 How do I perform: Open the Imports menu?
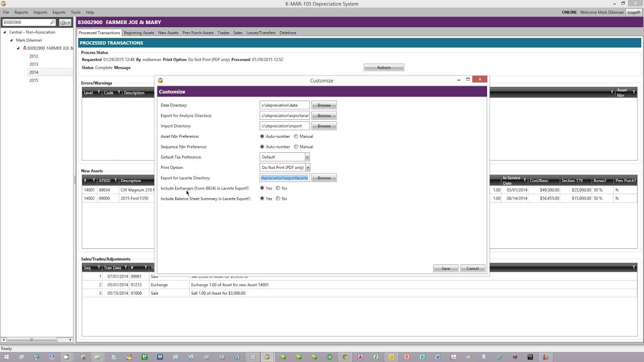pyautogui.click(x=40, y=12)
